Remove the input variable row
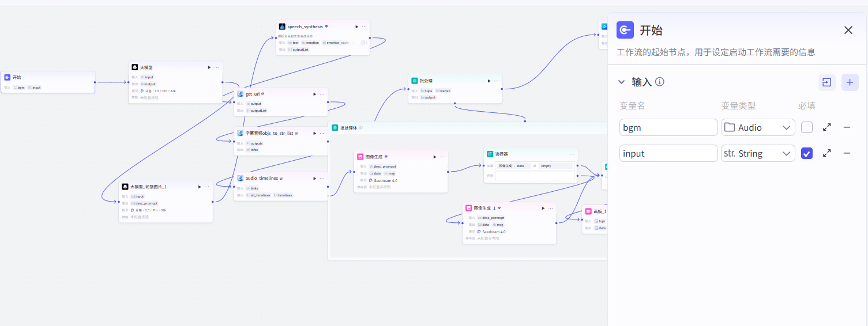 [847, 153]
